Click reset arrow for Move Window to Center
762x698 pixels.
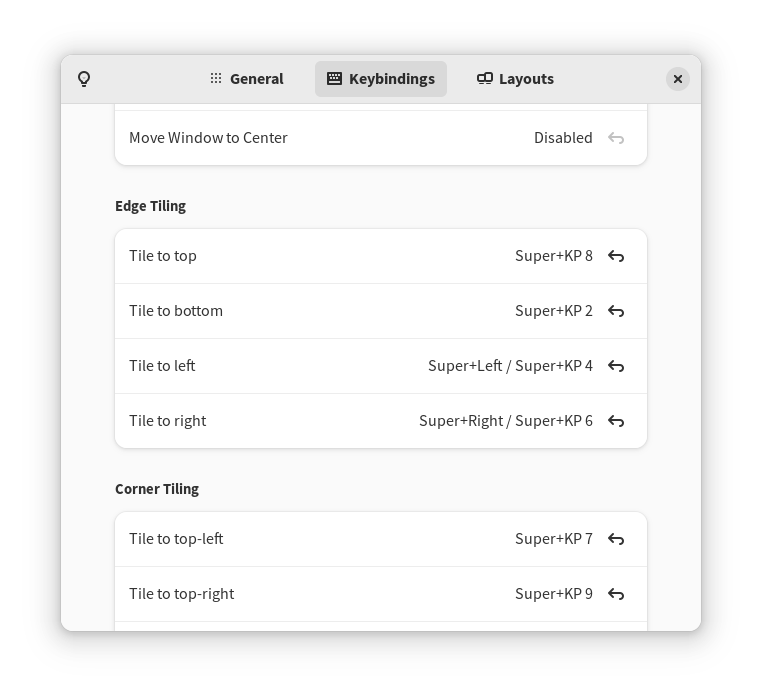pos(616,138)
